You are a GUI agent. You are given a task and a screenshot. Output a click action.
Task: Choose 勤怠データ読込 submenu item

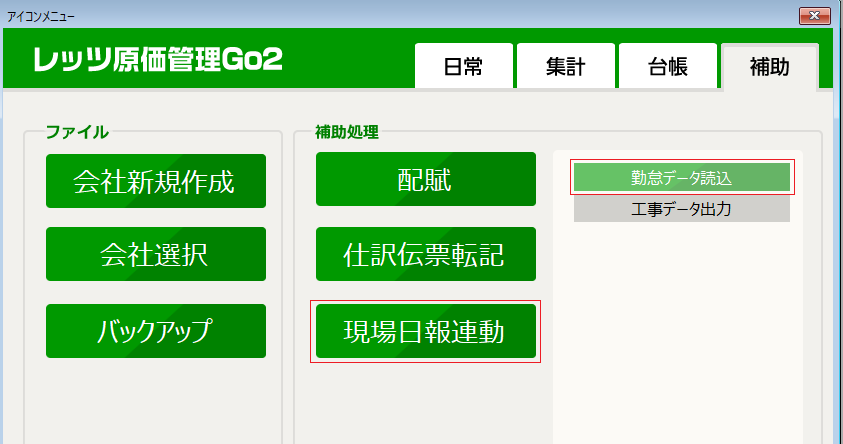click(682, 177)
